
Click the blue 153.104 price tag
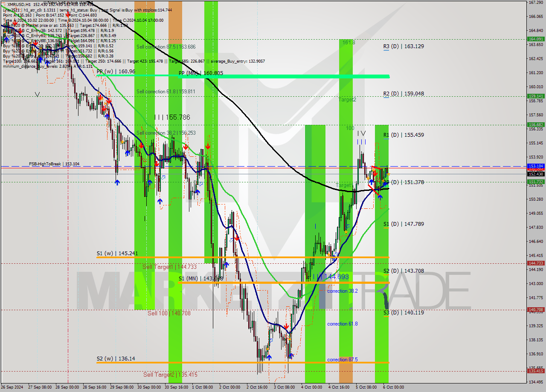(x=536, y=166)
